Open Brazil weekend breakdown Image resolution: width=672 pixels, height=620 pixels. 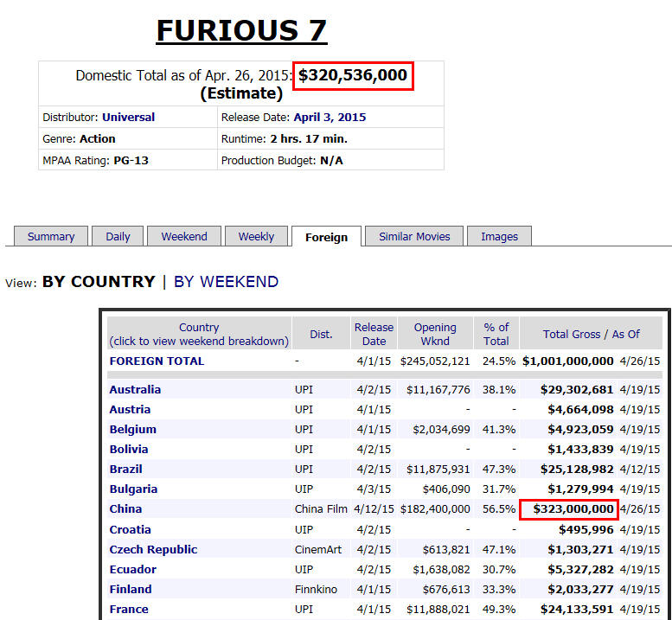pos(125,470)
